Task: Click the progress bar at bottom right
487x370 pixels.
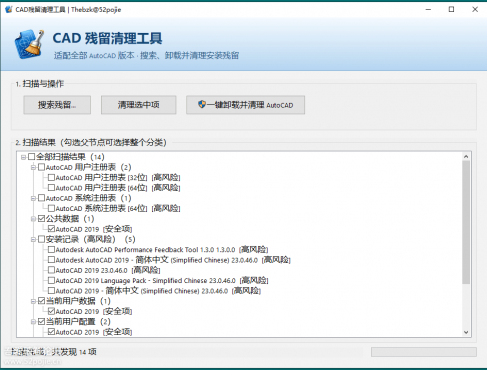Action: [x=424, y=352]
